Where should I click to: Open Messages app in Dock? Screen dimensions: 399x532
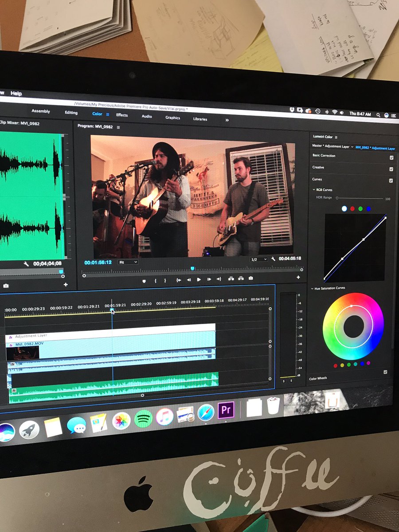click(x=76, y=426)
